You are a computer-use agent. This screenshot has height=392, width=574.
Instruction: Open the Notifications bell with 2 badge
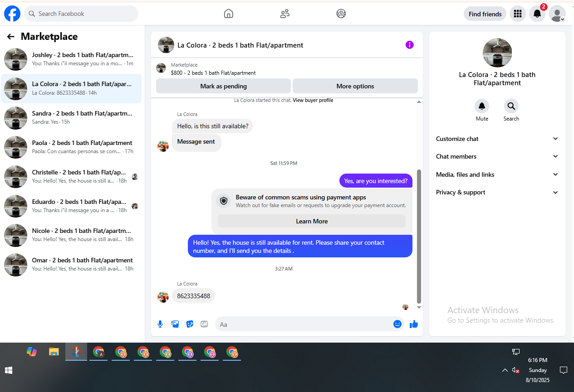[x=537, y=14]
